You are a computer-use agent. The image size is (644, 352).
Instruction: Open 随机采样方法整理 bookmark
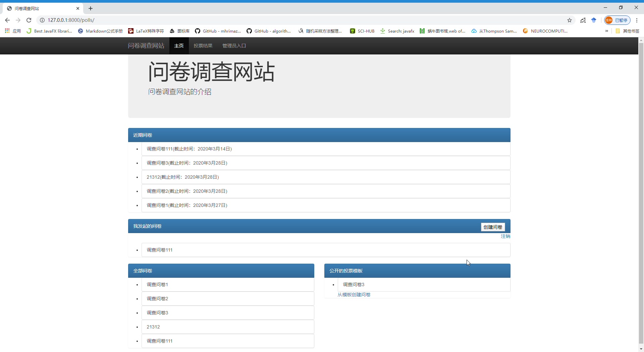pos(320,31)
